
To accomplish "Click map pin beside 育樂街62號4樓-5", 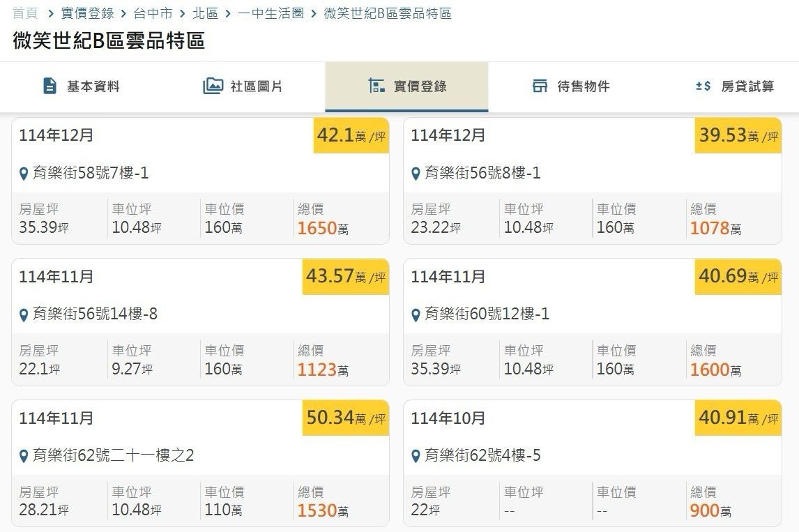I will click(416, 457).
